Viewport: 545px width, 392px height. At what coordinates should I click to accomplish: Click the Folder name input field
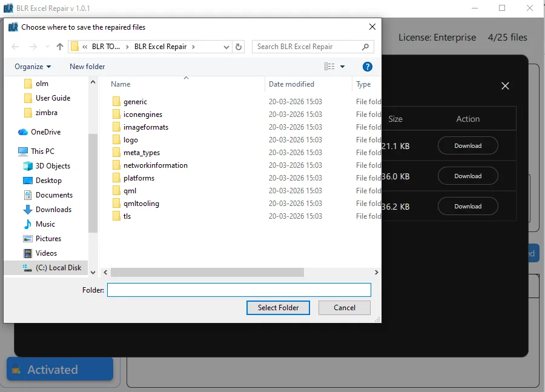239,290
